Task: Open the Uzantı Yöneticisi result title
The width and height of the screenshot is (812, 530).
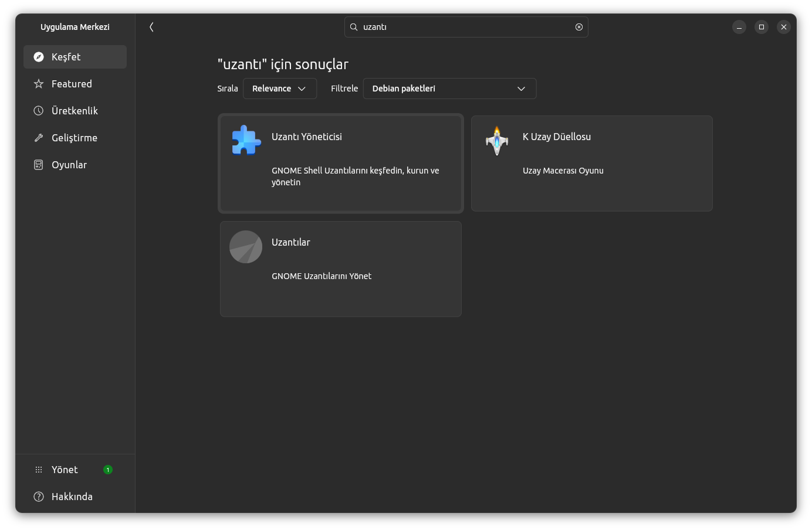Action: (307, 137)
